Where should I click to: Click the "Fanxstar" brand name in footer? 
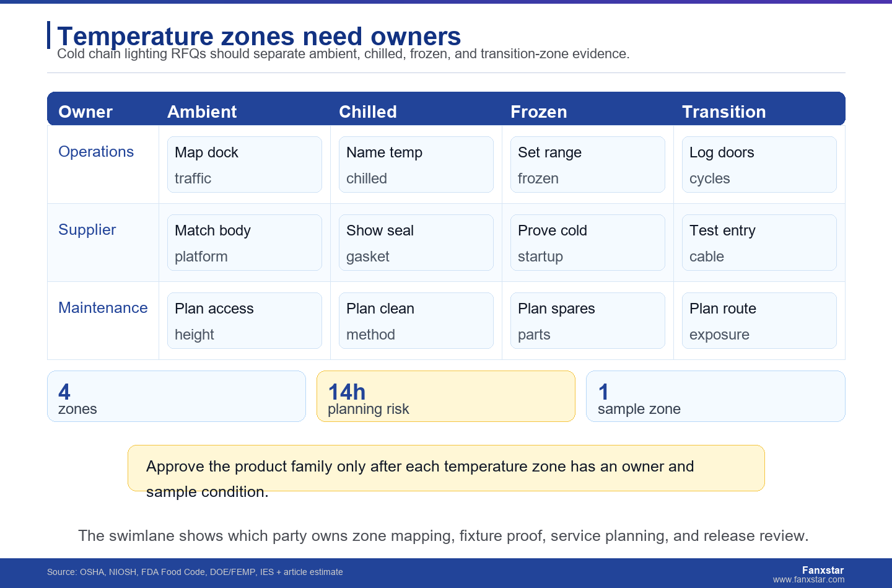coord(823,570)
